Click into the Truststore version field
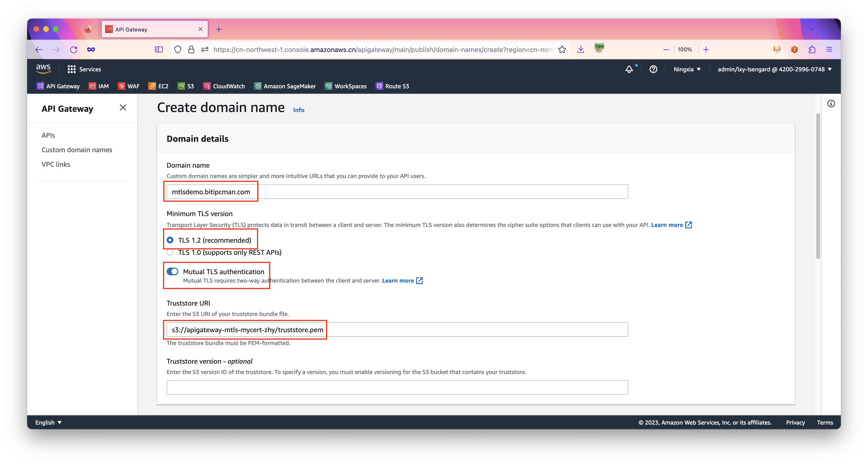This screenshot has width=868, height=465. coord(397,388)
